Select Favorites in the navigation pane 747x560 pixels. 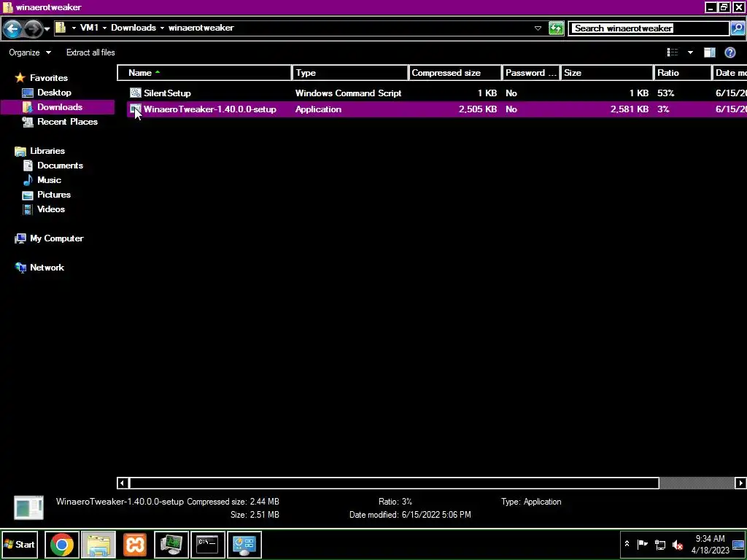[49, 77]
